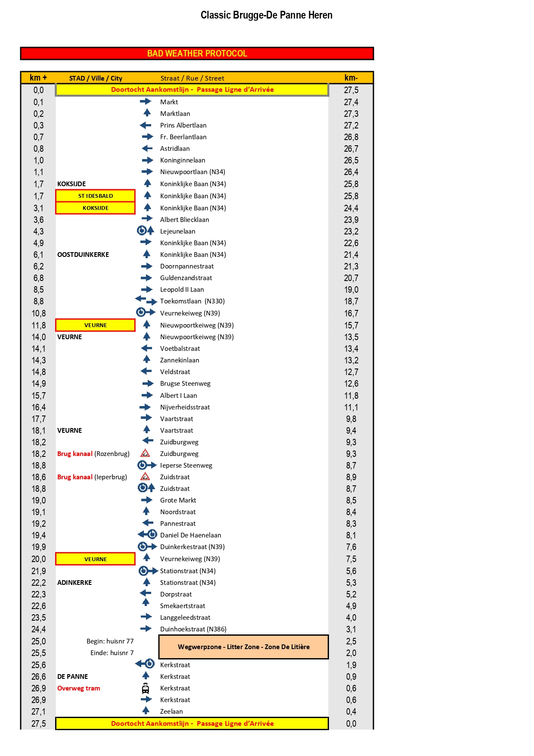Select the right arrow next to Albert Bliecklaan
This screenshot has height=756, width=534.
[147, 219]
